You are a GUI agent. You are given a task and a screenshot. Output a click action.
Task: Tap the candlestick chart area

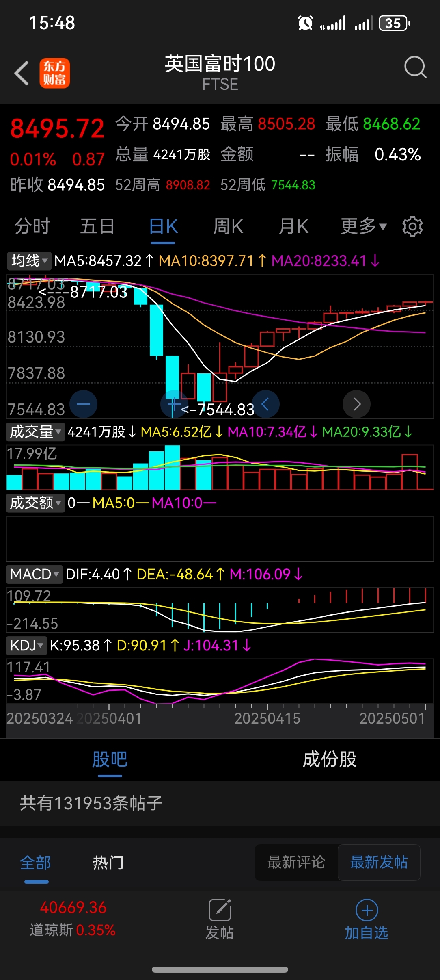point(220,346)
